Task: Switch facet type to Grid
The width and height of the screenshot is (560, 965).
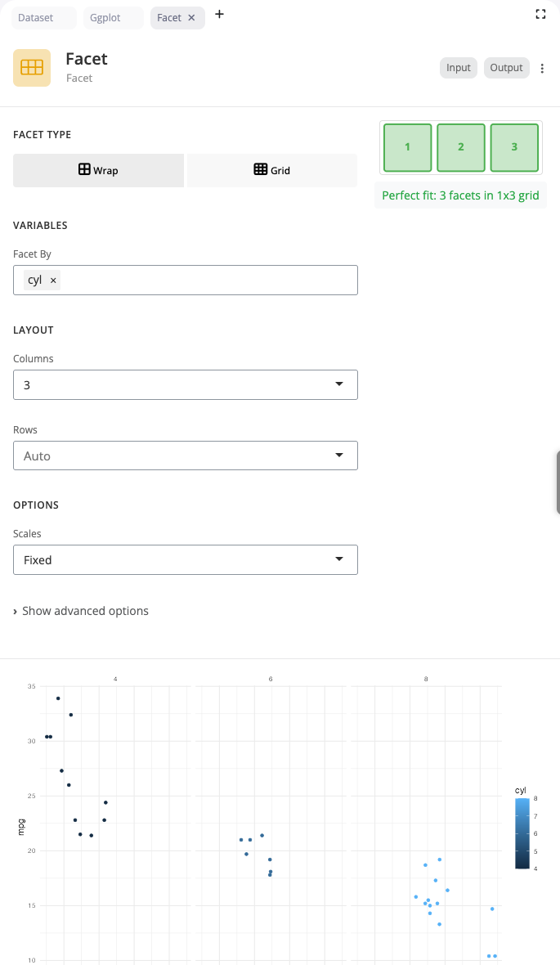Action: [272, 170]
